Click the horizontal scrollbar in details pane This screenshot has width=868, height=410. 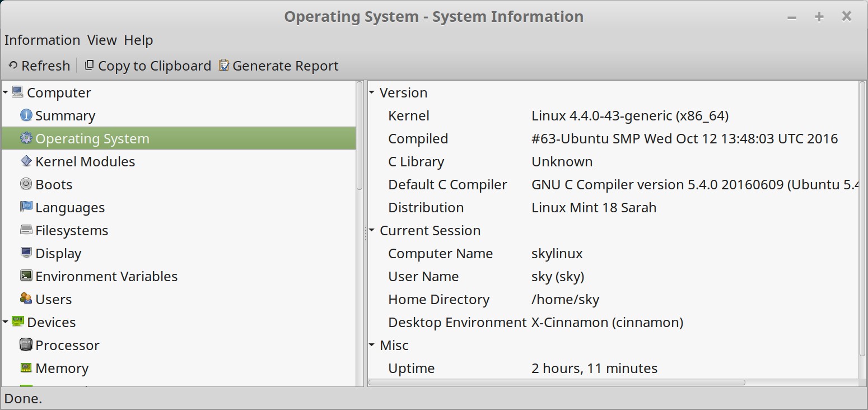pos(557,383)
